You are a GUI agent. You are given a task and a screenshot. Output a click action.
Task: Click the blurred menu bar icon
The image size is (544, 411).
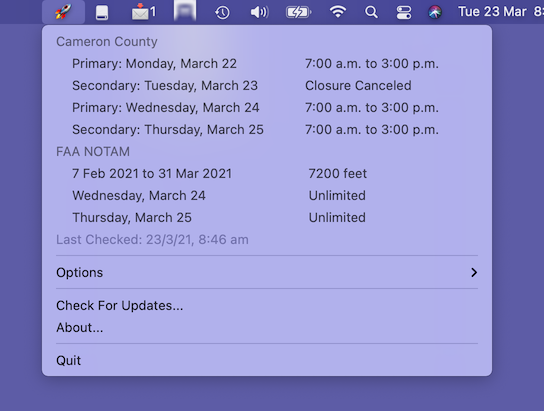click(185, 11)
